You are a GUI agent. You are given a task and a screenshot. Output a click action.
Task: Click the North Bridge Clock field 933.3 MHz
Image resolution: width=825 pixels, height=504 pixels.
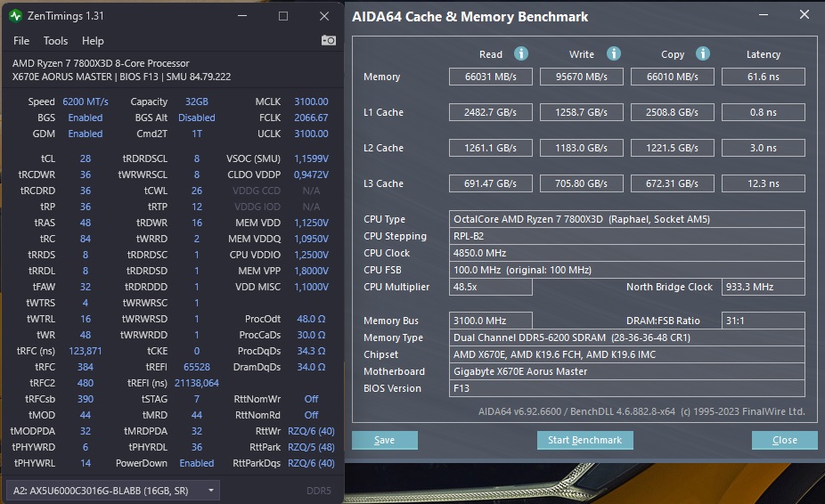coord(764,287)
